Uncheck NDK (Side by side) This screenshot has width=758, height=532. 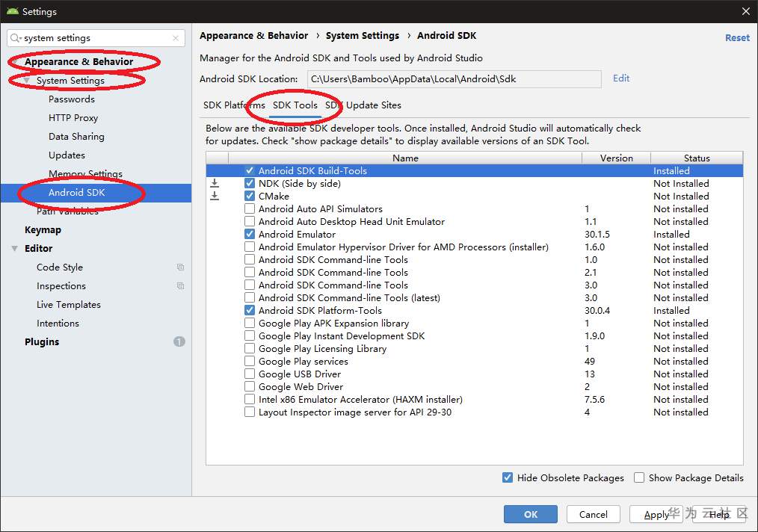pos(250,184)
